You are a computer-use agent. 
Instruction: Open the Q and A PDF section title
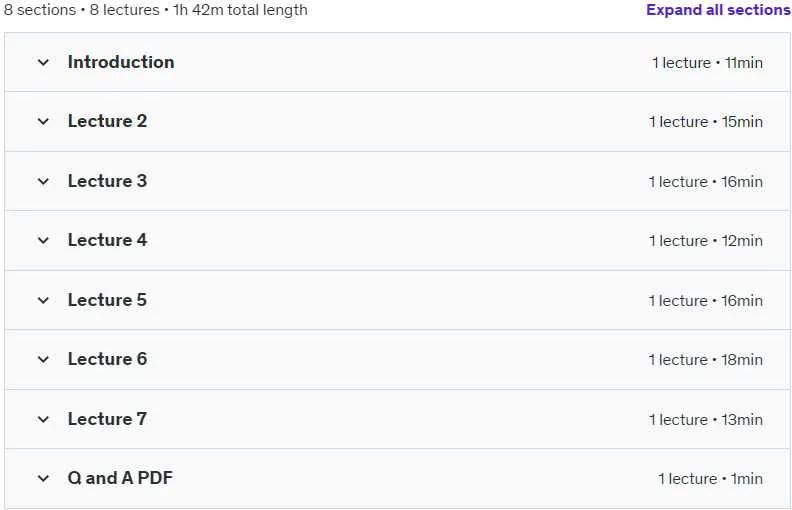pyautogui.click(x=120, y=478)
